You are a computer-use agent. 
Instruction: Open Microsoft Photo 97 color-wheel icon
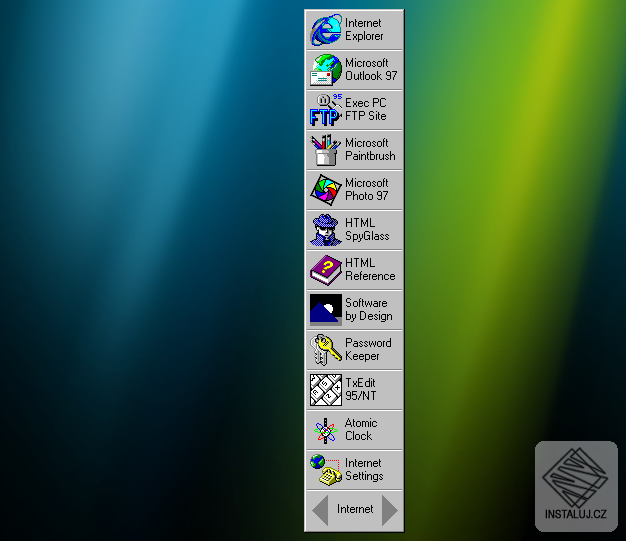click(326, 190)
